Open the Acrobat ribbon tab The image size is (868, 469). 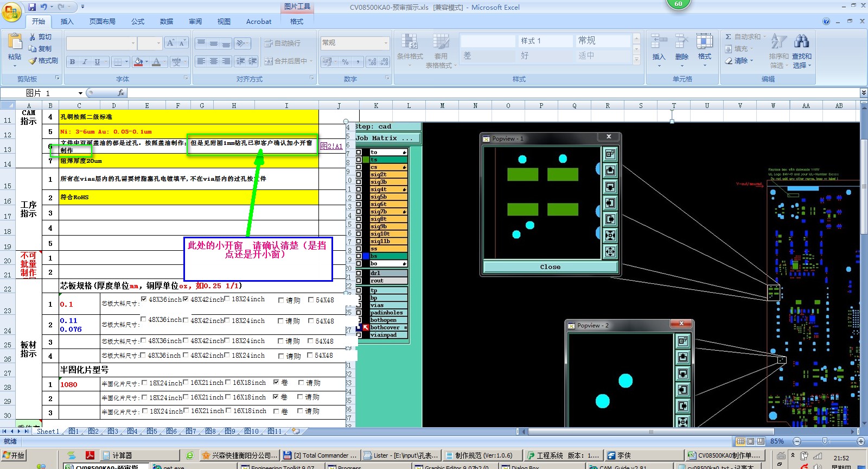pos(259,22)
